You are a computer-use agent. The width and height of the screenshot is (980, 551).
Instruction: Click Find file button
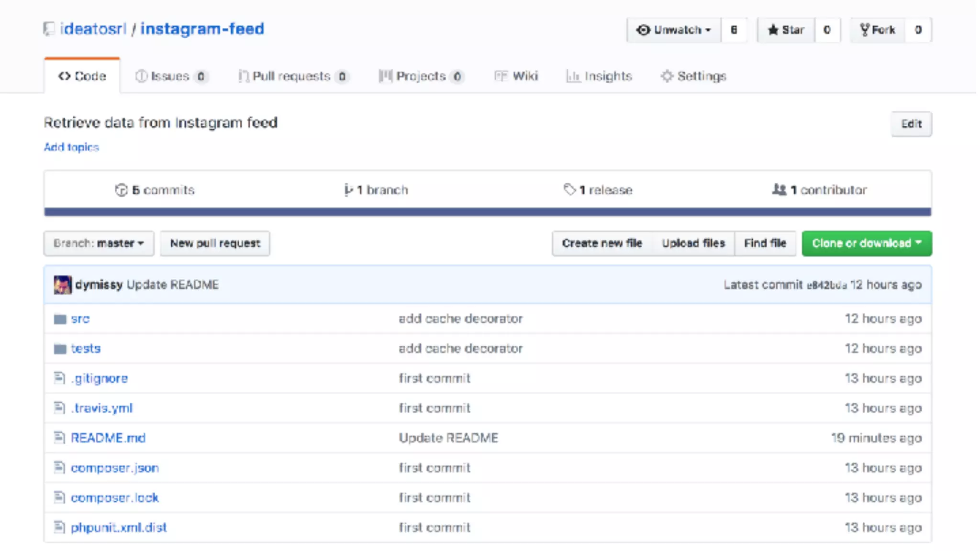tap(765, 243)
